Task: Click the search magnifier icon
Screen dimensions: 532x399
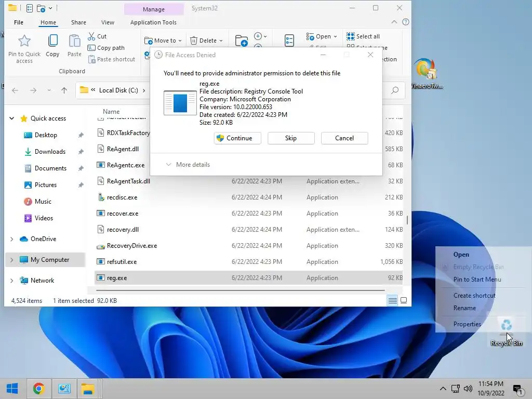Action: click(395, 90)
